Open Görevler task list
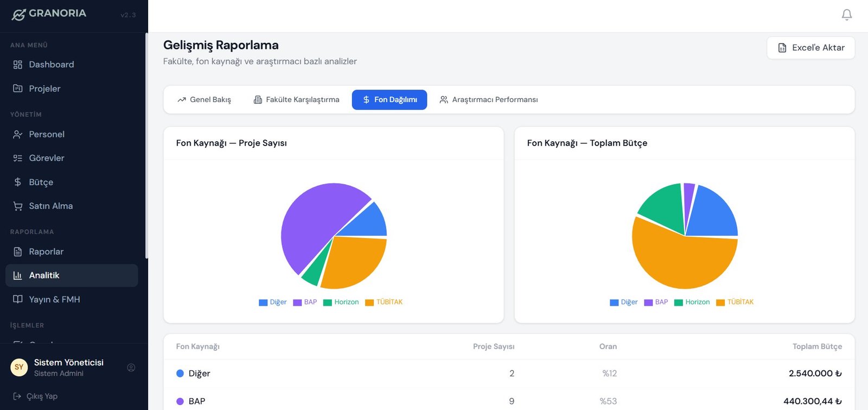The image size is (868, 410). click(47, 158)
